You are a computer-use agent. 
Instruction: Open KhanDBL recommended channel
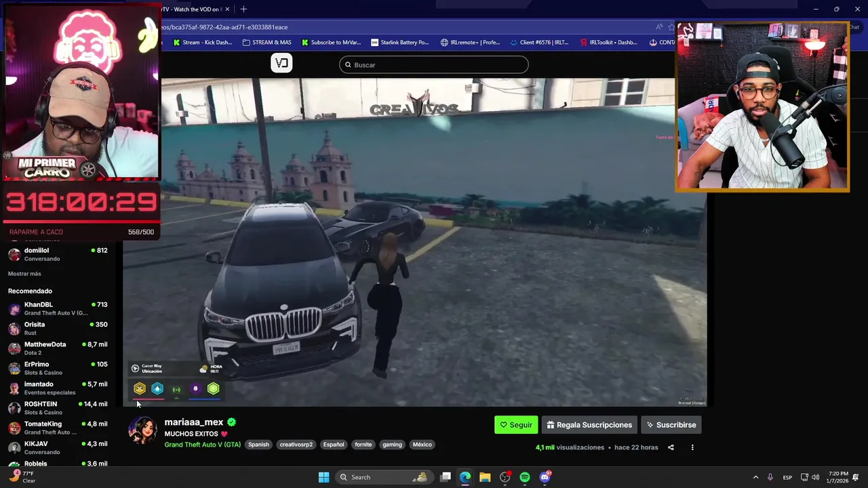pos(58,308)
